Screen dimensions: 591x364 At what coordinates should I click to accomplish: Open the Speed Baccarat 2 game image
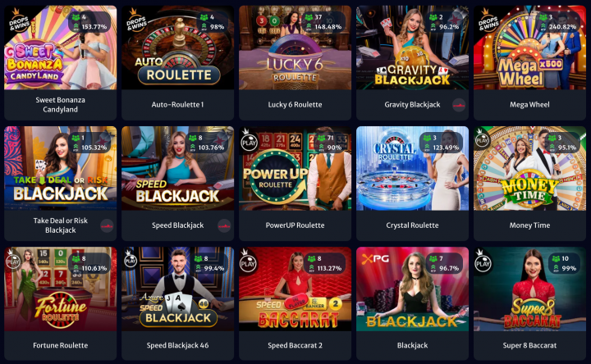point(295,289)
